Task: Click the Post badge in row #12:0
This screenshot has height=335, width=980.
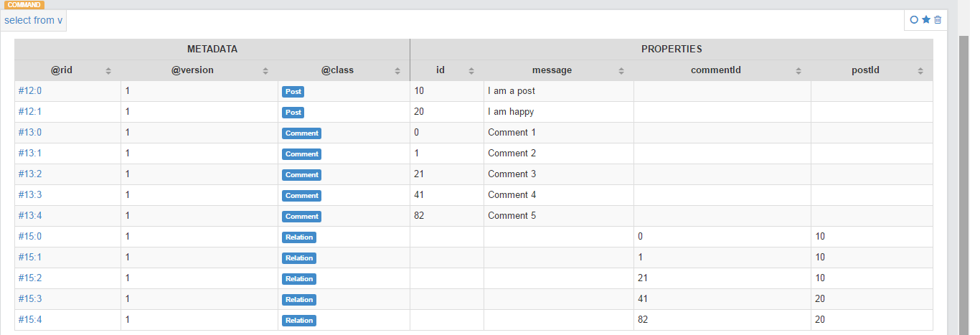Action: (x=293, y=92)
